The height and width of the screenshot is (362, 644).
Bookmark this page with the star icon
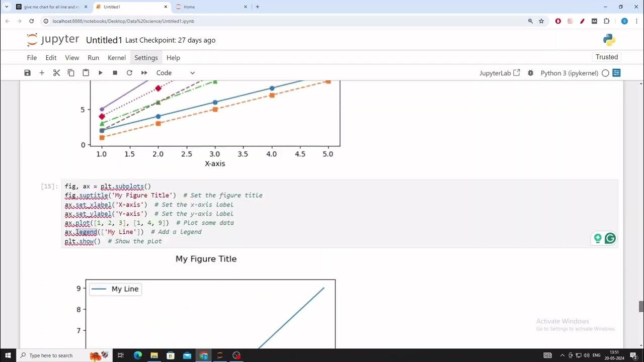[541, 21]
